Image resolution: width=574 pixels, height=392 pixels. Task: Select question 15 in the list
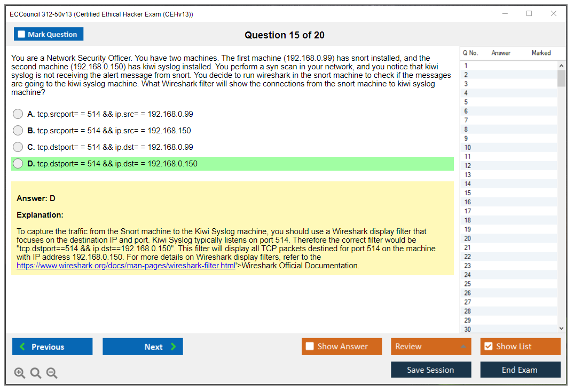click(509, 193)
